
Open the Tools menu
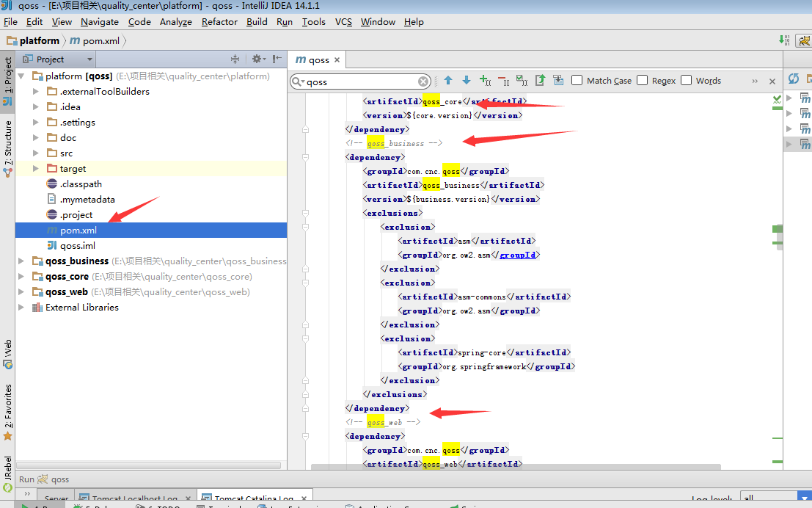click(x=314, y=22)
